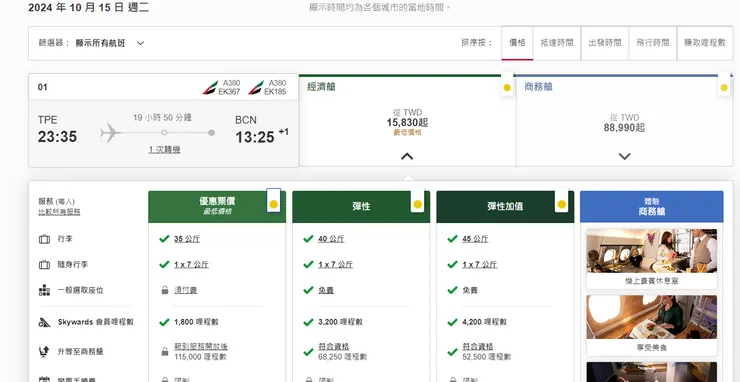This screenshot has width=740, height=382.
Task: Open the 40 公斤 baggage allowance link
Action: (x=331, y=239)
